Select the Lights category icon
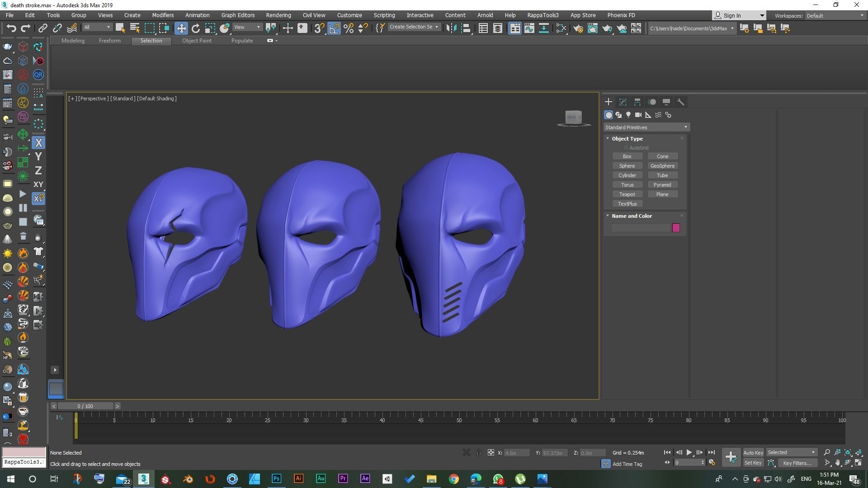868x488 pixels. coord(628,115)
